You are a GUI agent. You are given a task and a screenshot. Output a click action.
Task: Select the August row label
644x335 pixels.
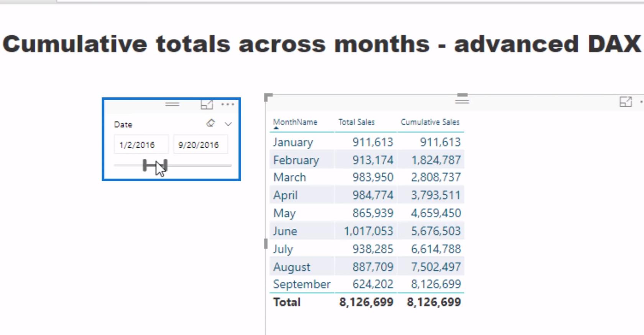point(292,267)
